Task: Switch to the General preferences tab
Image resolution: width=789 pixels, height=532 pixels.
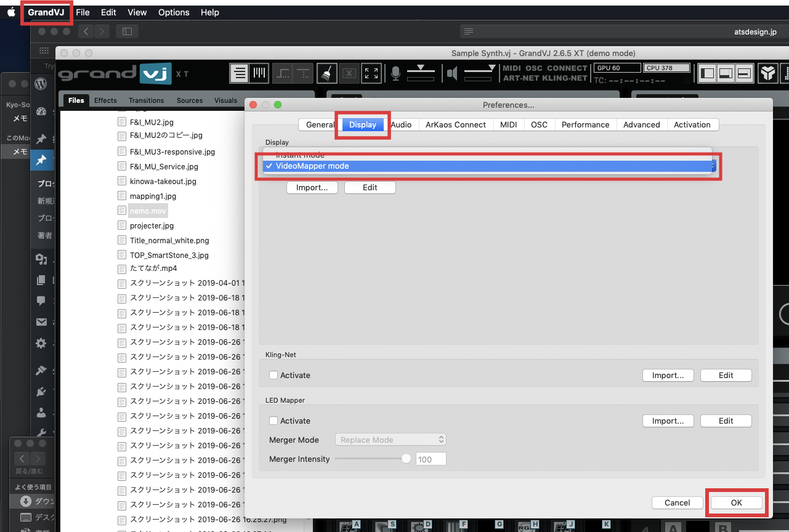Action: (x=320, y=124)
